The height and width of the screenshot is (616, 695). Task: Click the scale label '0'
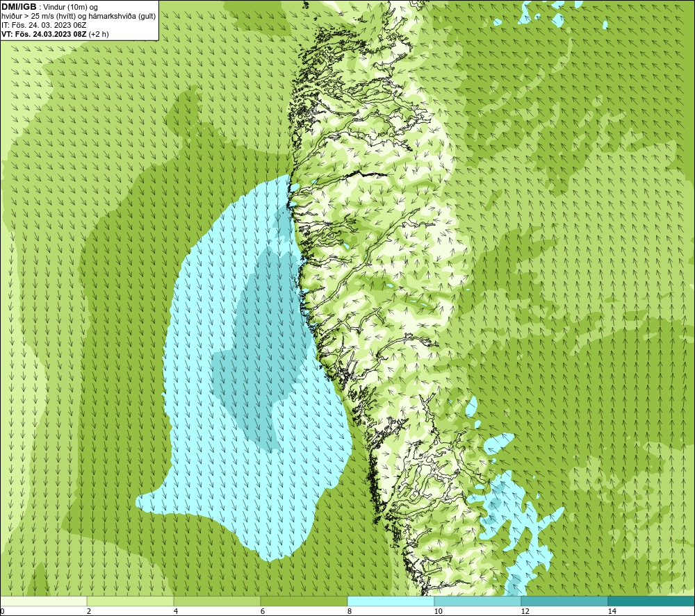(x=2, y=611)
